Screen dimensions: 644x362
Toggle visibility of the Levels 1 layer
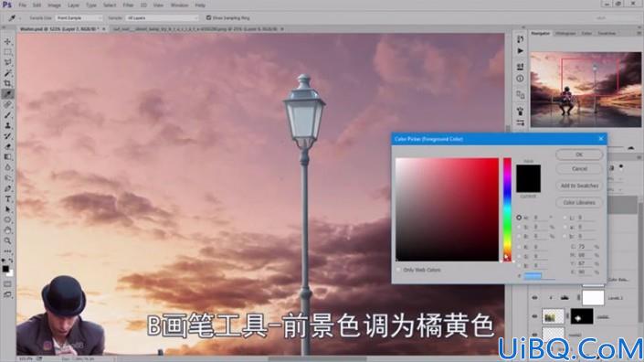pos(534,298)
